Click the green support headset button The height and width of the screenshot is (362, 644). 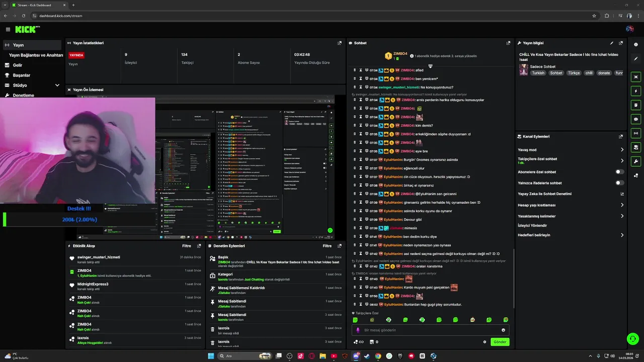(x=632, y=338)
